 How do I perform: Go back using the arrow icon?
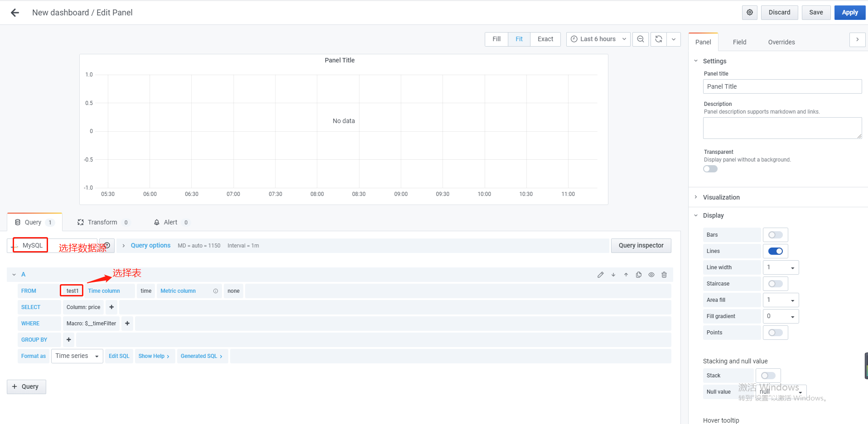pos(15,13)
